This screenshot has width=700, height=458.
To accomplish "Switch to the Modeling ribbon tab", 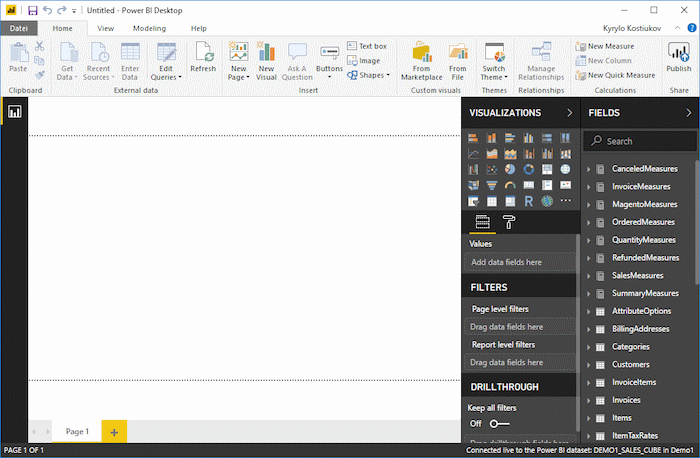I will click(150, 28).
